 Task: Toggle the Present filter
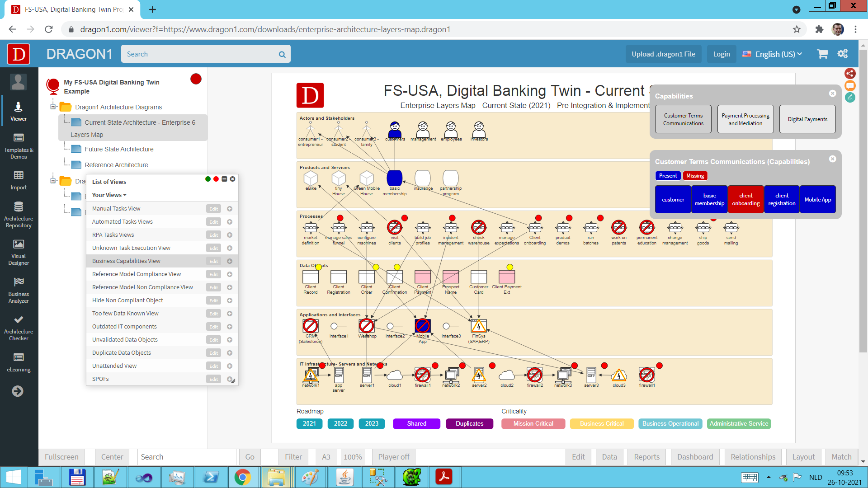click(668, 176)
